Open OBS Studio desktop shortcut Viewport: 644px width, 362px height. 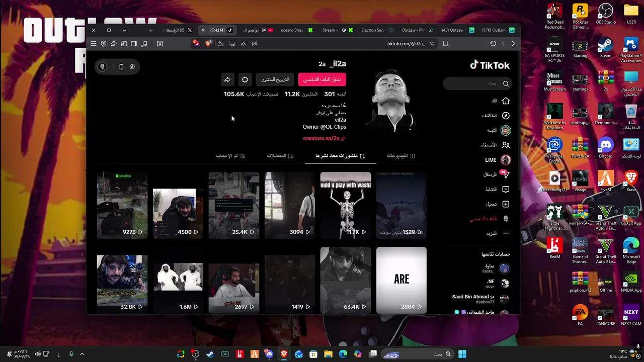[605, 14]
